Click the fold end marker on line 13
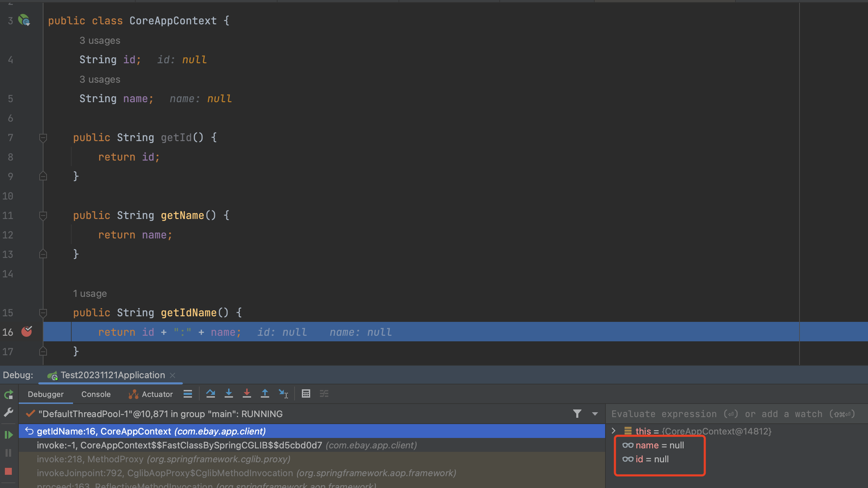868x488 pixels. tap(43, 254)
